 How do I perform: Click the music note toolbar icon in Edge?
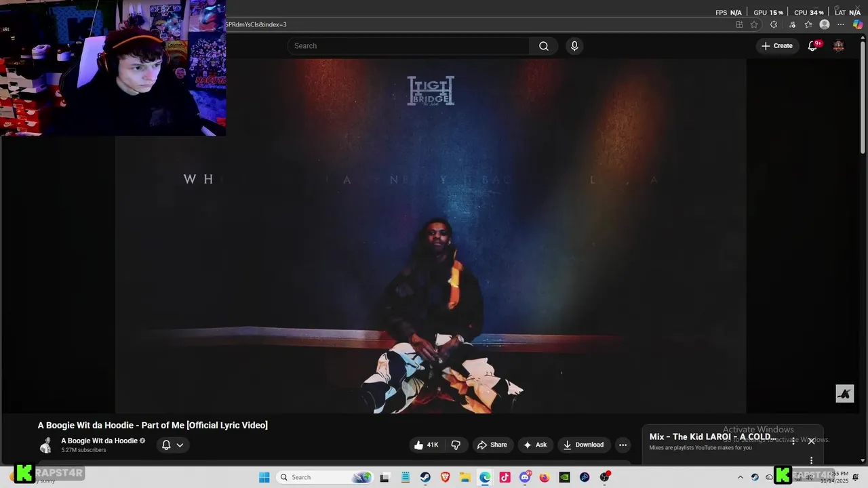(x=792, y=24)
